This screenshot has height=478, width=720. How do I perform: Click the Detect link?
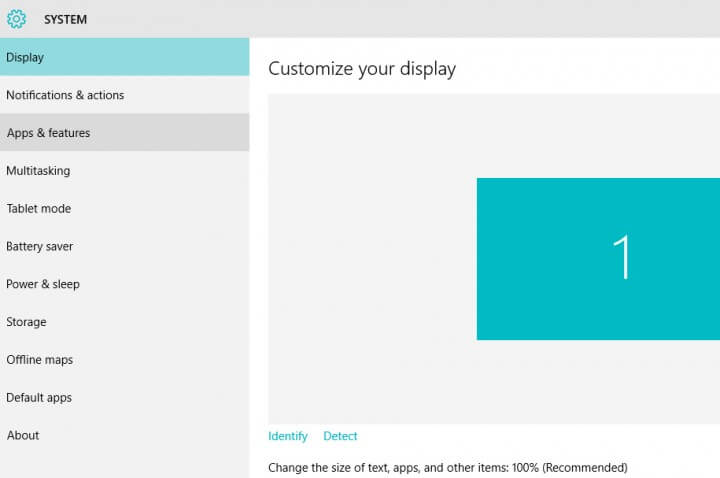[340, 436]
